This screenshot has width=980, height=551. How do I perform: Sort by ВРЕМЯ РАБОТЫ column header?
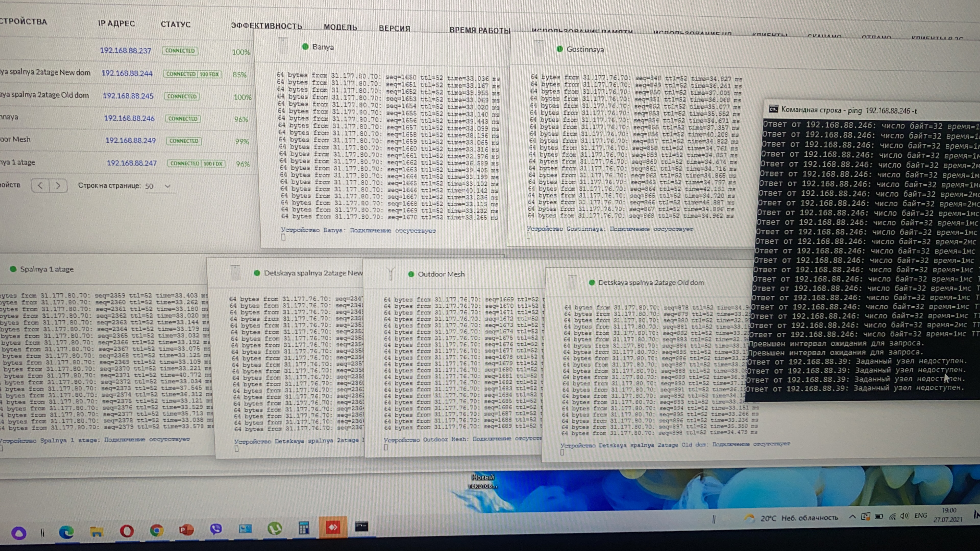point(480,30)
